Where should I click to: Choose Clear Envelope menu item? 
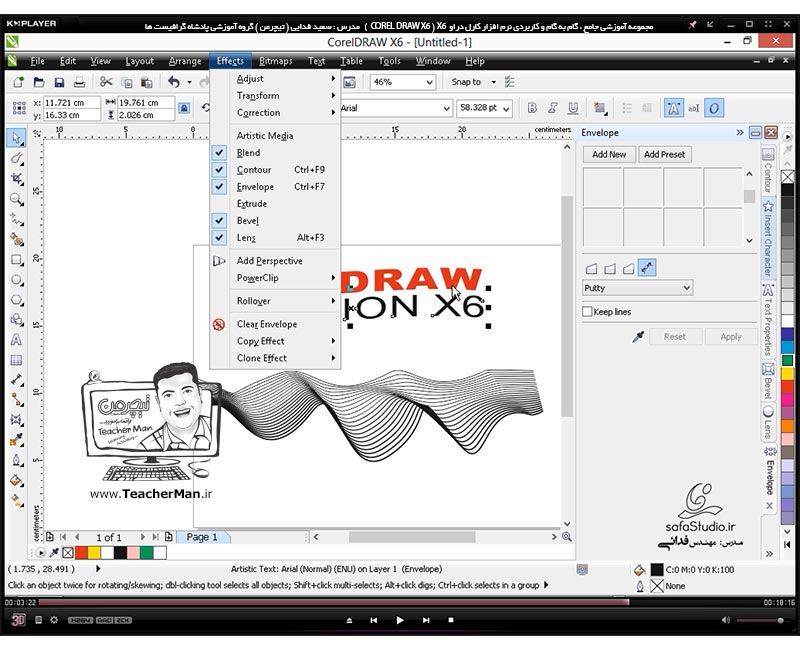click(x=276, y=324)
